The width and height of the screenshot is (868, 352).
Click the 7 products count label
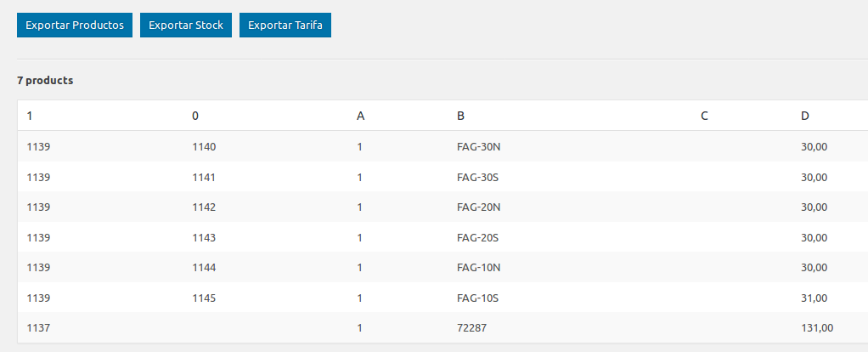point(45,81)
